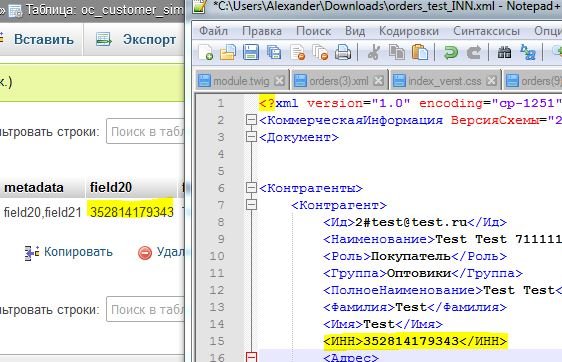The height and width of the screenshot is (362, 562).
Task: Click the red delete icon in the table row
Action: [x=145, y=253]
